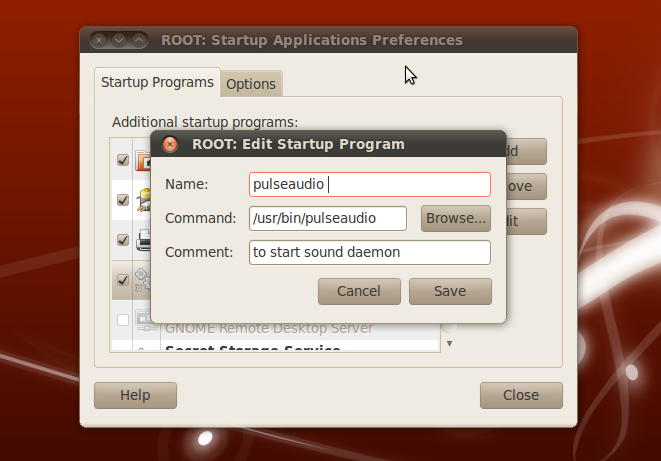Select the Startup Programs tab
661x461 pixels.
tap(157, 82)
